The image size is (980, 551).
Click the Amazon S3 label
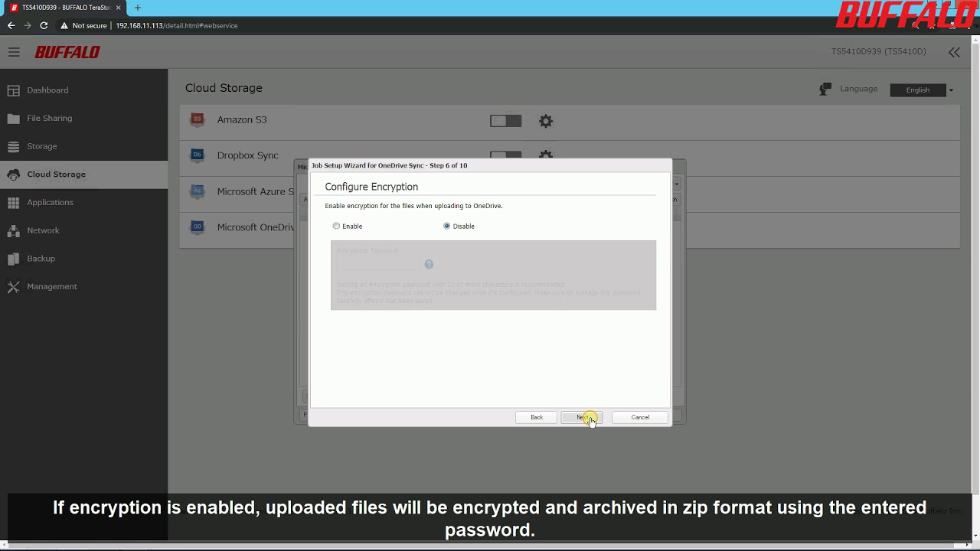(242, 119)
